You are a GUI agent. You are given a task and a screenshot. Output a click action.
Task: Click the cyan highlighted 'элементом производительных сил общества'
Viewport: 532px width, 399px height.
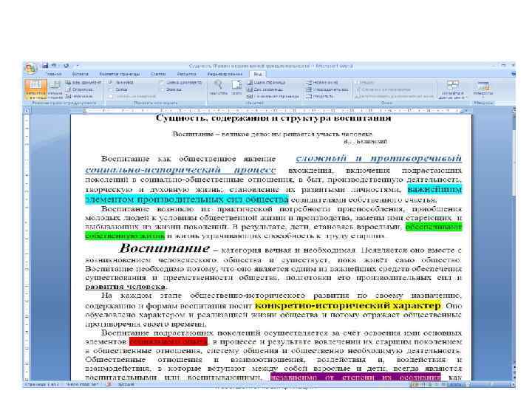(x=187, y=199)
